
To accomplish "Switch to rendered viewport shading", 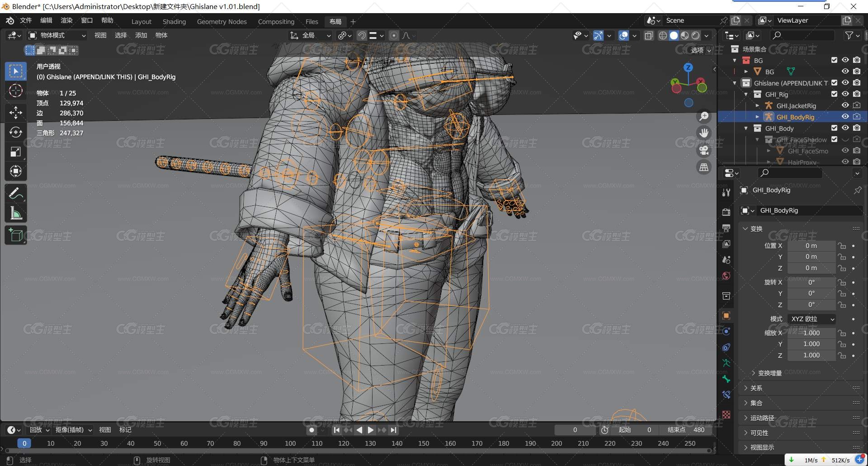I will coord(696,35).
